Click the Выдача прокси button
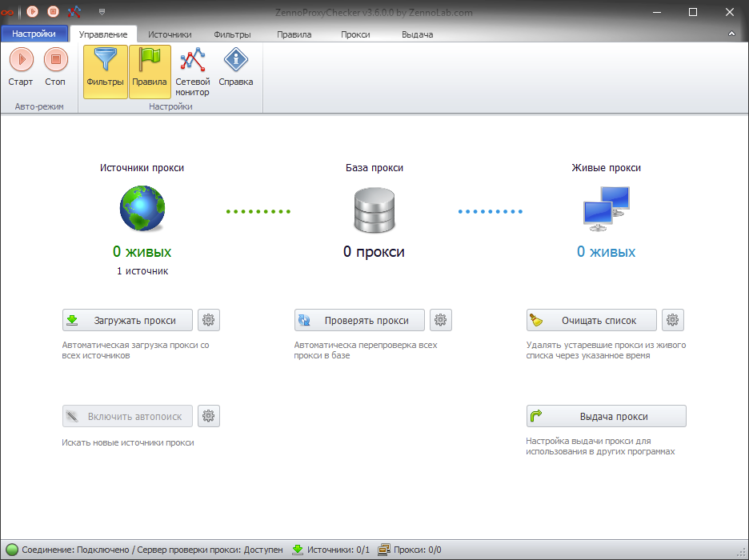Image resolution: width=749 pixels, height=560 pixels. pyautogui.click(x=606, y=416)
